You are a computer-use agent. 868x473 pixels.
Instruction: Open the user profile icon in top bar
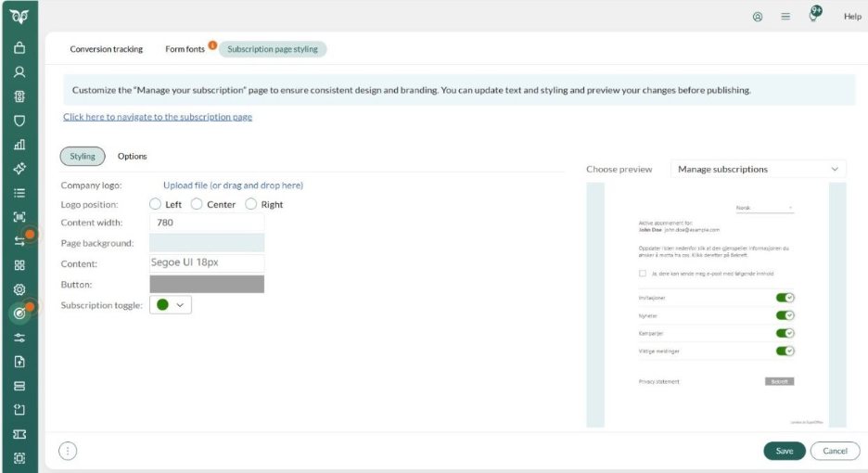(x=758, y=17)
